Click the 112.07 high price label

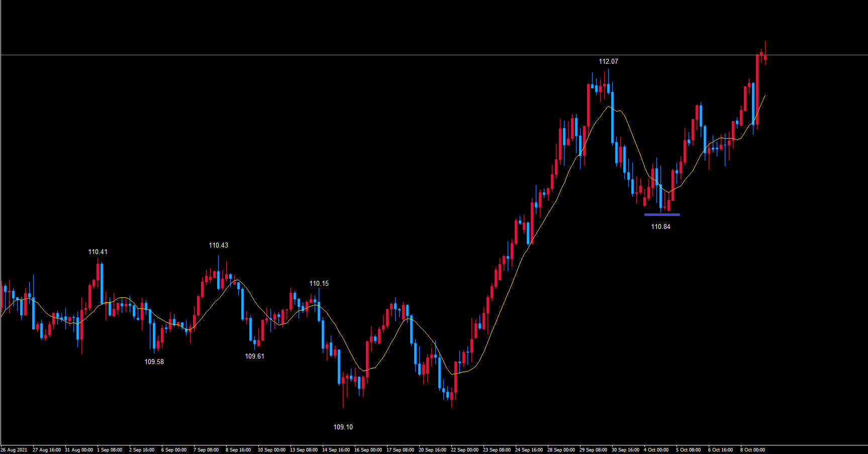pyautogui.click(x=608, y=61)
